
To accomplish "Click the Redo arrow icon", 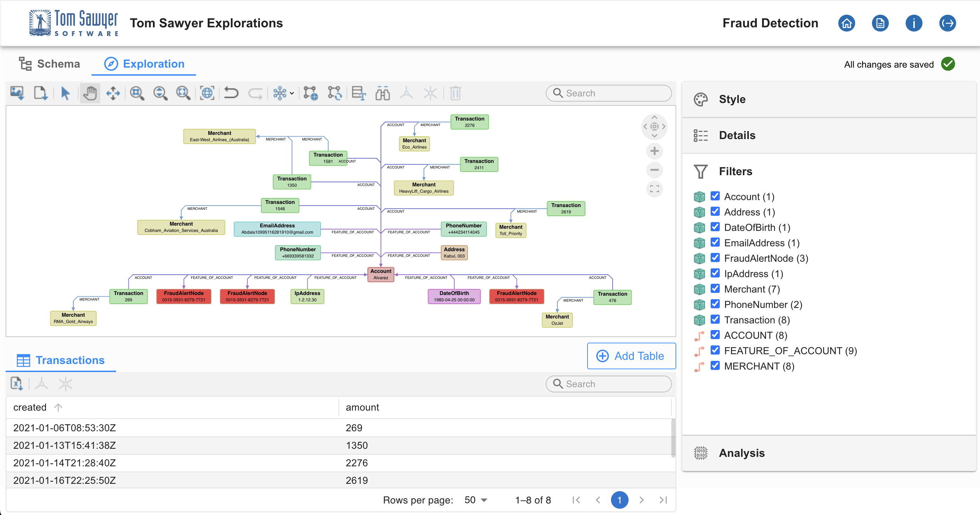I will click(x=255, y=93).
